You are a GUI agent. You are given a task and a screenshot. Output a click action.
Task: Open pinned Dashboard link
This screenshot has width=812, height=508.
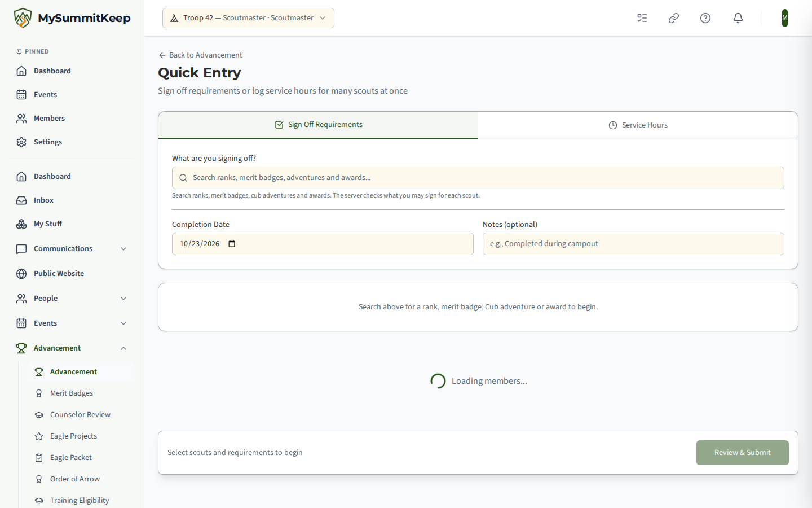pyautogui.click(x=72, y=71)
